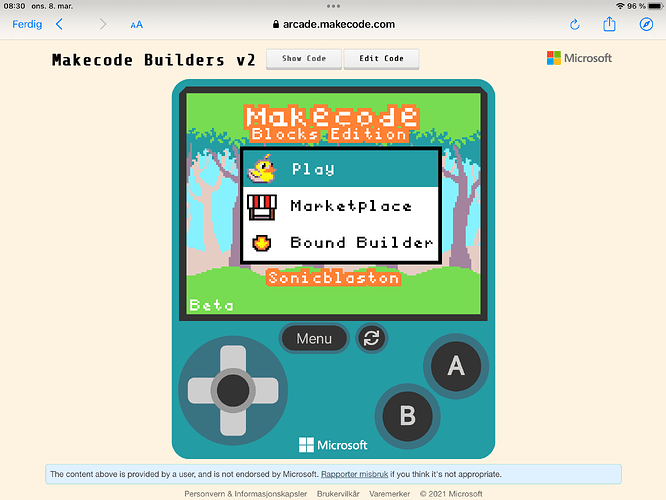Tap the A button on the console
This screenshot has width=666, height=500.
456,366
